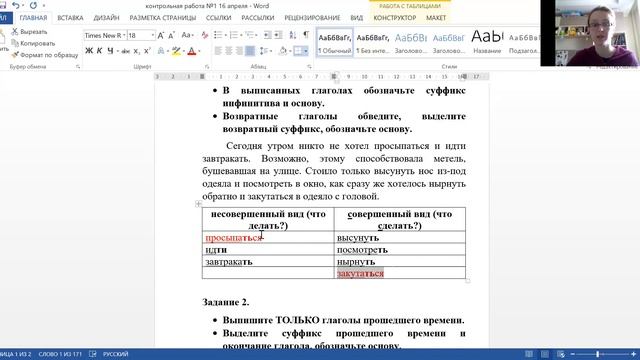
Task: Switch to ДИЗАЙН tab
Action: [107, 18]
